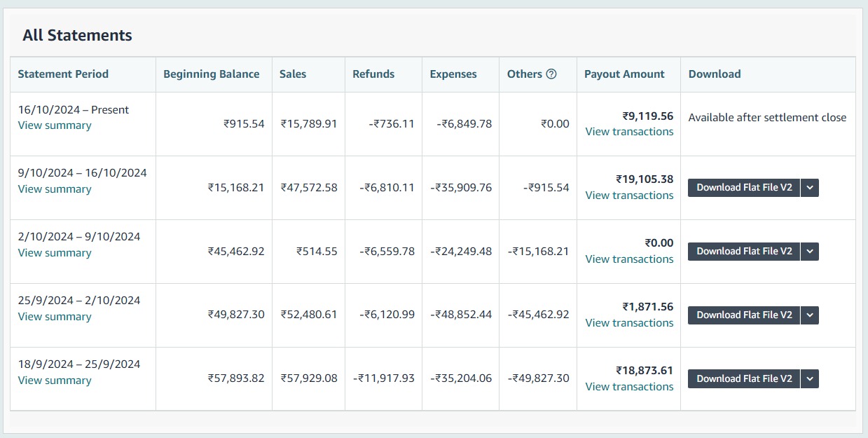
Task: Click the Statement Period column header
Action: [63, 74]
